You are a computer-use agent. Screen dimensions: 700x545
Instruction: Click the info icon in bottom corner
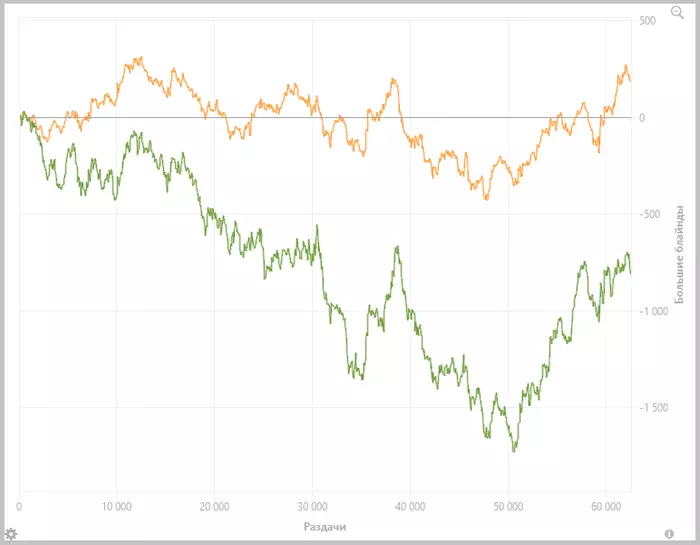[669, 534]
